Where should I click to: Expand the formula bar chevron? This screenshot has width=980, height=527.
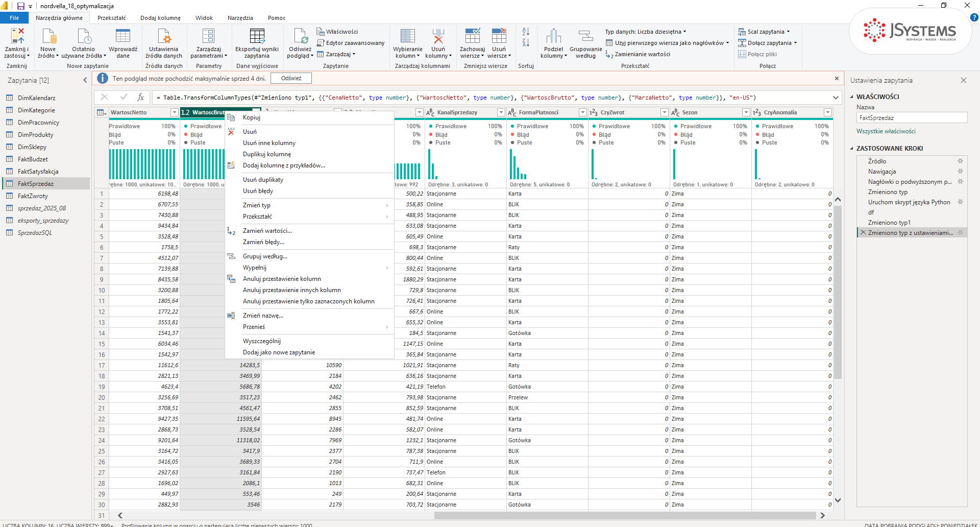(836, 98)
